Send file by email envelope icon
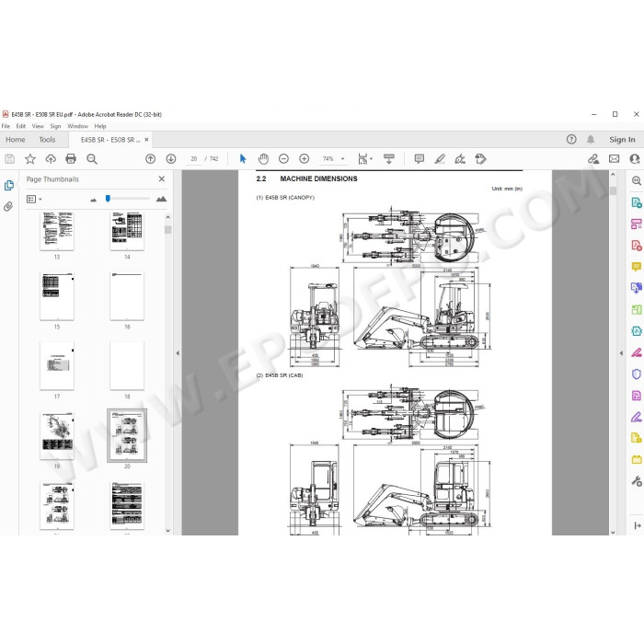 pyautogui.click(x=614, y=158)
